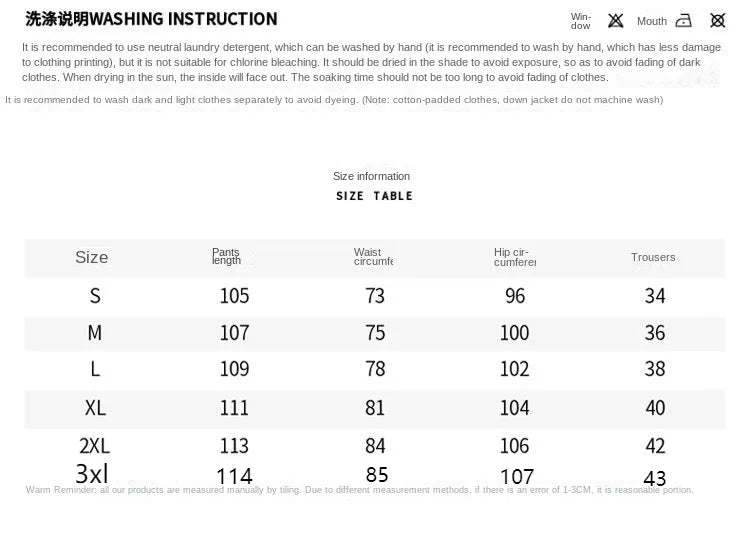Click the XL size row label
The height and width of the screenshot is (538, 750).
pos(96,407)
